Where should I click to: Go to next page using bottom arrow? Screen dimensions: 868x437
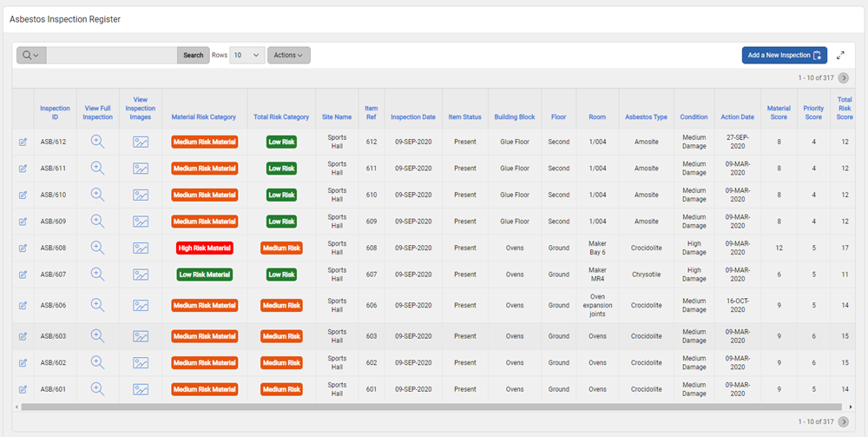843,422
